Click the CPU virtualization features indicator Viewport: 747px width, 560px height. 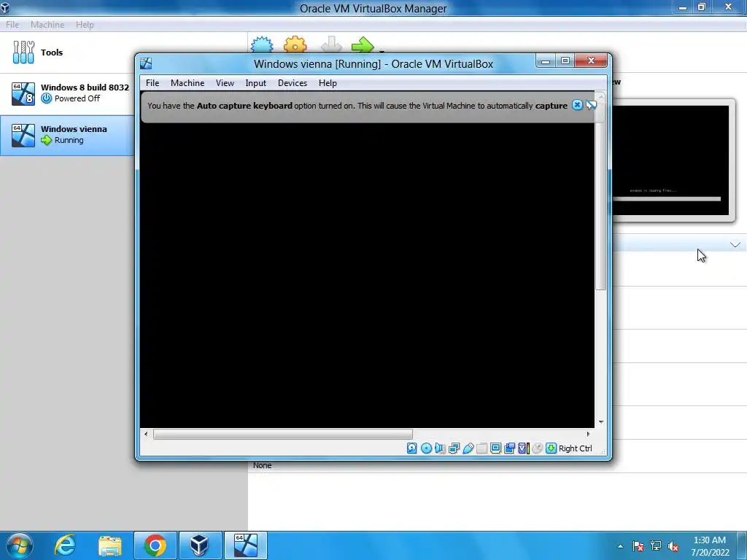tap(524, 448)
